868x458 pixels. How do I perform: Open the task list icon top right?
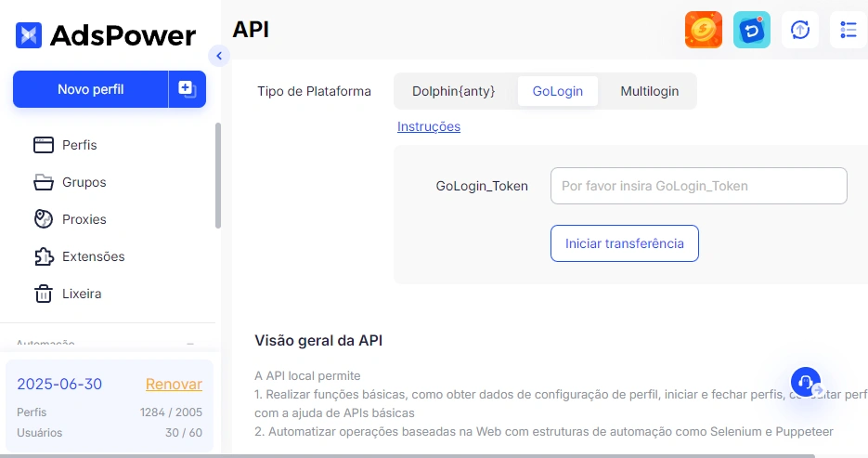coord(849,30)
